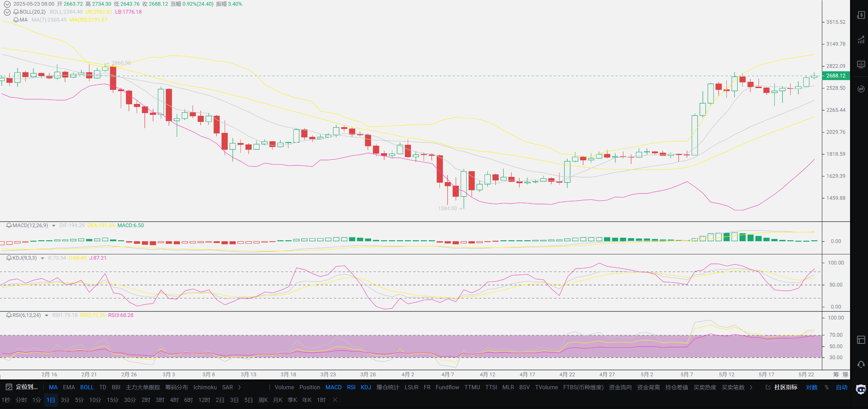Select the 1日 timeframe

point(51,400)
